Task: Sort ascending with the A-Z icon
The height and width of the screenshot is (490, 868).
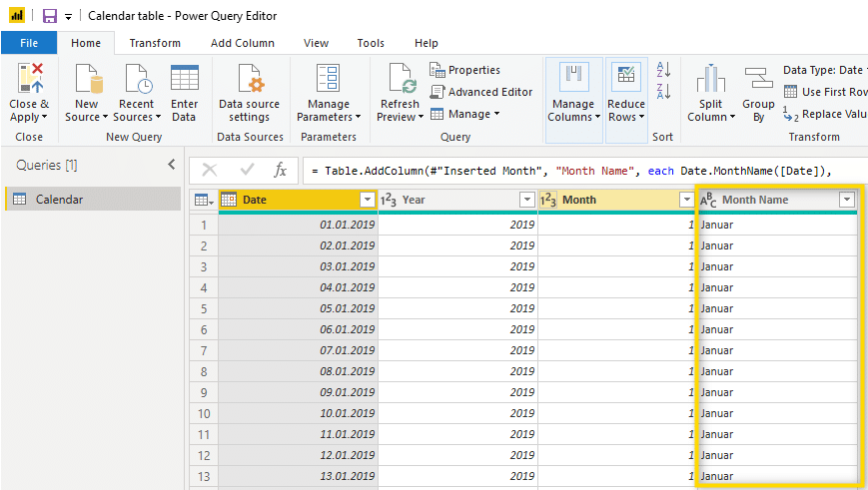Action: pyautogui.click(x=661, y=70)
